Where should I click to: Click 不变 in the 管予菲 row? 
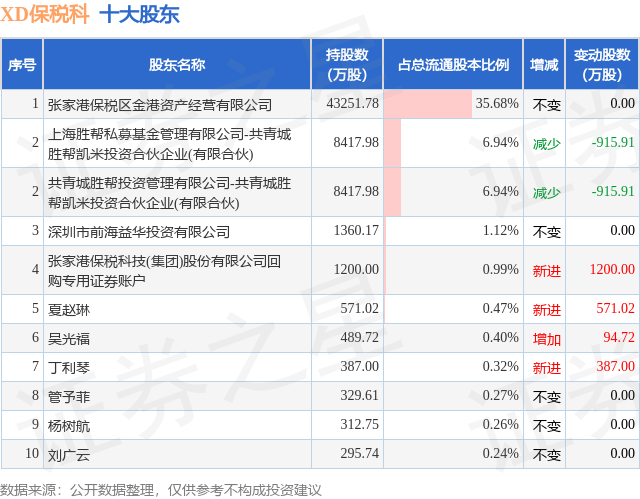[x=547, y=397]
